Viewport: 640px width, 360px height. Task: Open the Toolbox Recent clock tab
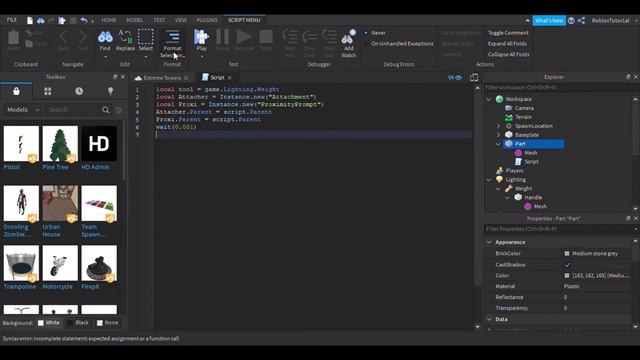click(x=79, y=91)
